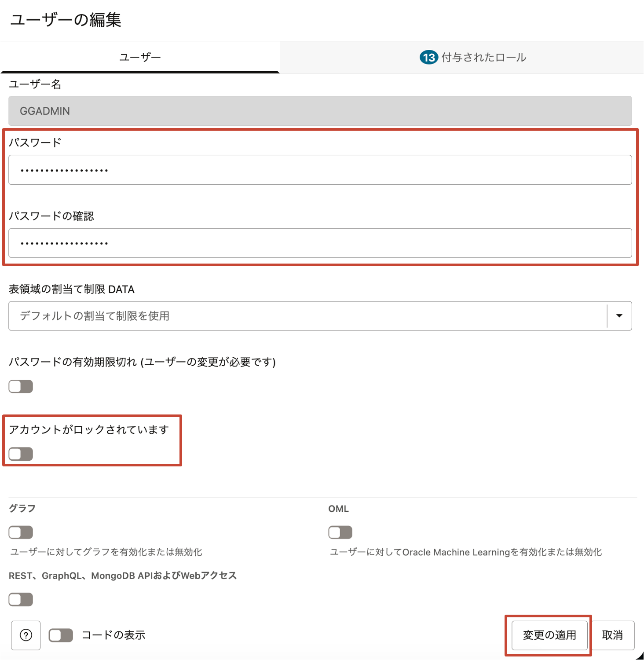This screenshot has width=644, height=660.
Task: Turn on the OML toggle
Action: 340,532
